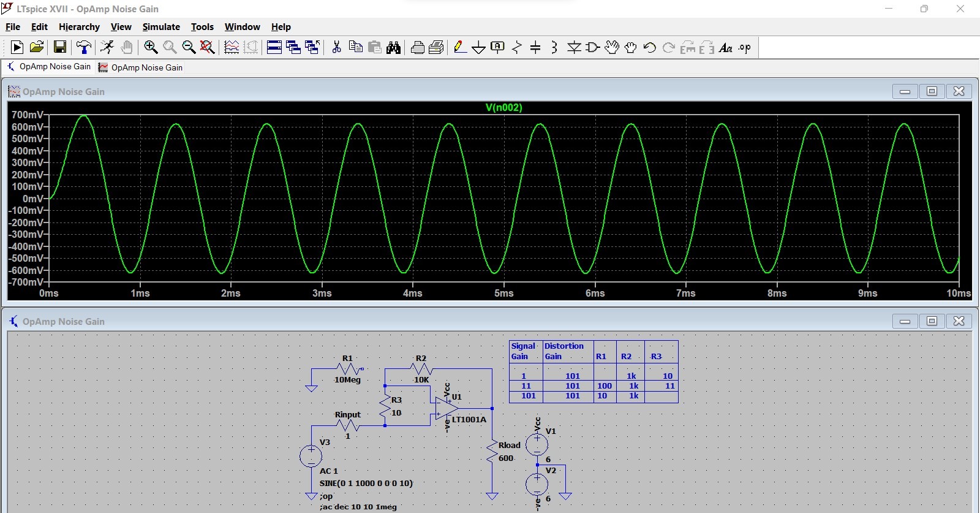Click the Paste clipboard icon

[375, 47]
